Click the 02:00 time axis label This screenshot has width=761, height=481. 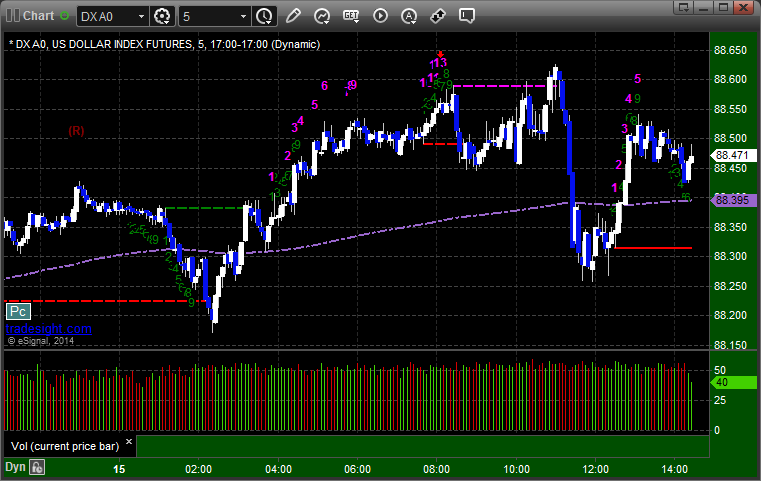pyautogui.click(x=199, y=469)
